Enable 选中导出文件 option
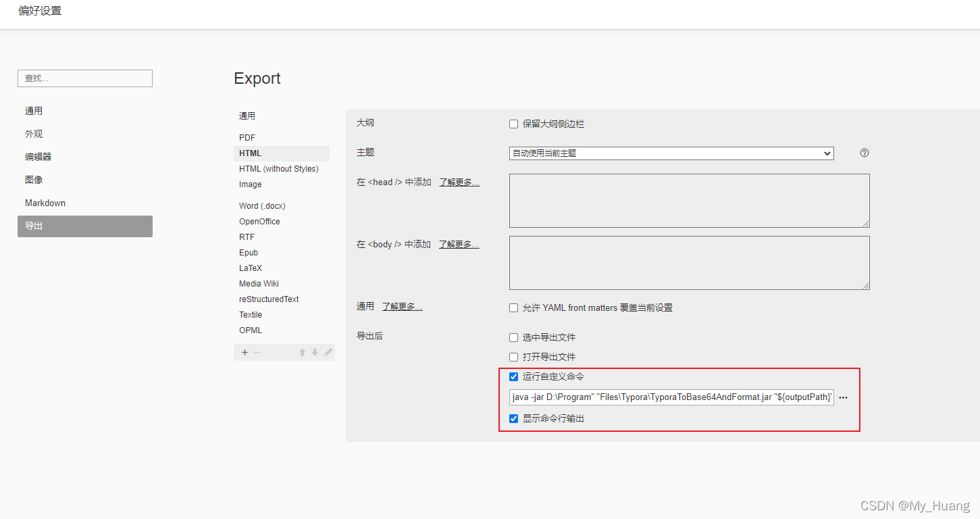The width and height of the screenshot is (980, 519). (513, 337)
